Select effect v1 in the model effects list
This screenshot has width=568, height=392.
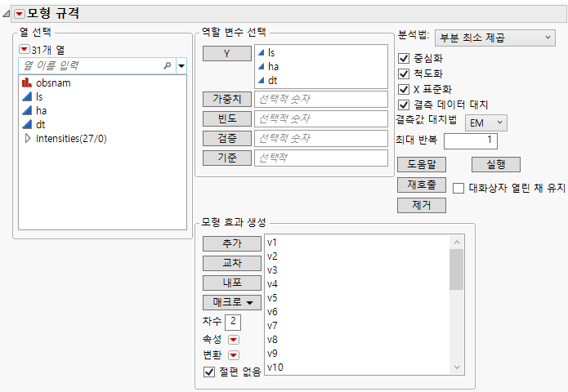271,243
